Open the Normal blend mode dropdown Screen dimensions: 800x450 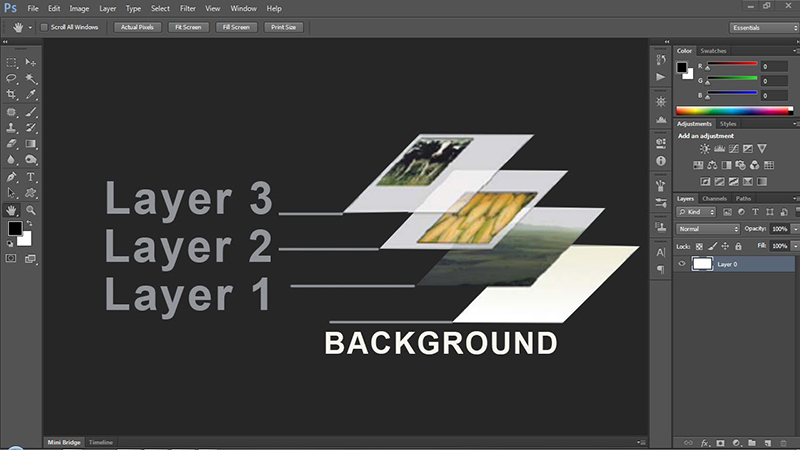(x=708, y=229)
